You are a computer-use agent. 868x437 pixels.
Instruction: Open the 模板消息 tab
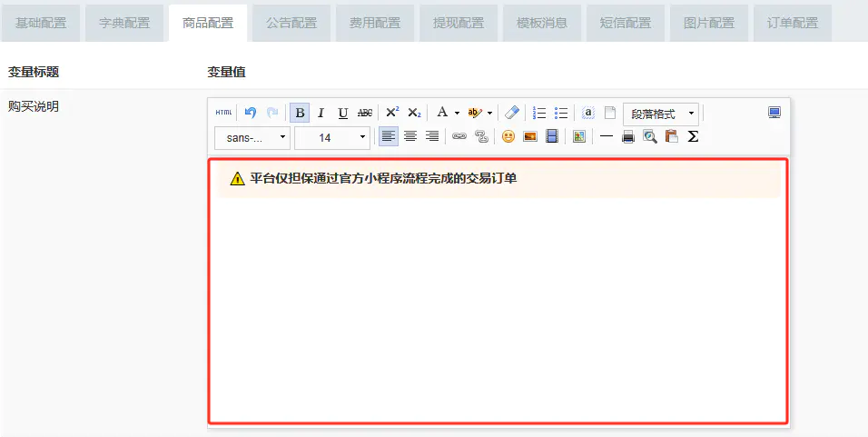tap(542, 24)
